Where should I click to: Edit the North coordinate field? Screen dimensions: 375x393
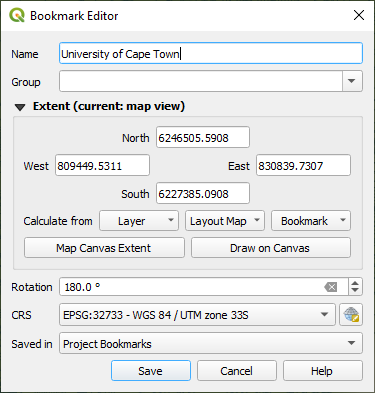pos(203,137)
